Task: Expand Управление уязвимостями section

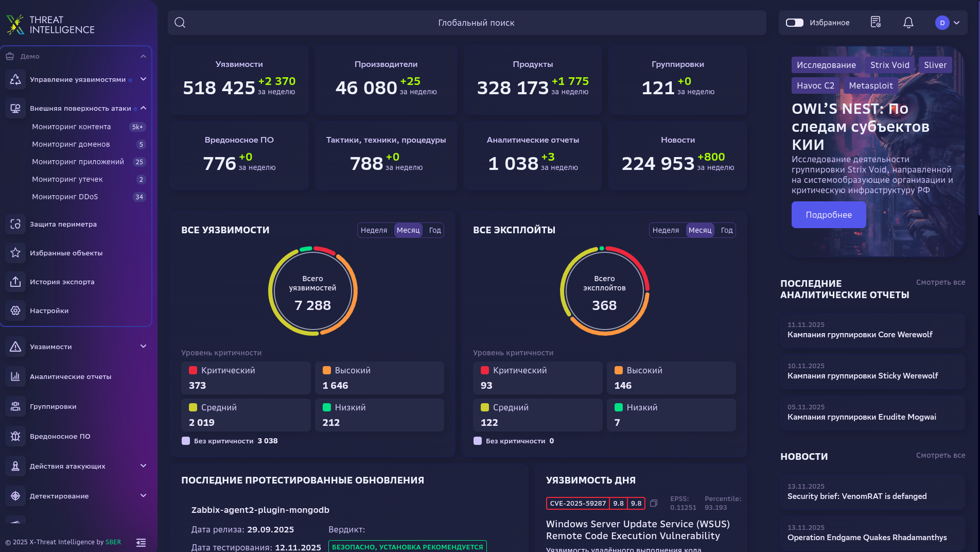Action: (x=143, y=79)
